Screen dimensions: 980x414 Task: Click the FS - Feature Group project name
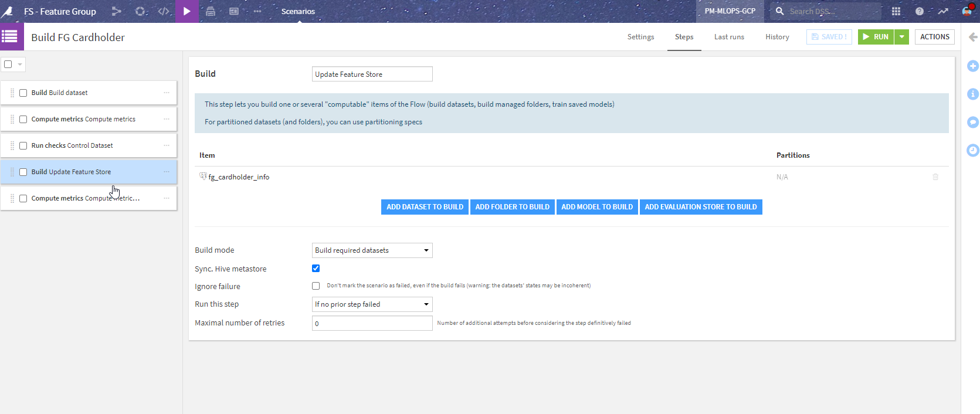tap(60, 11)
